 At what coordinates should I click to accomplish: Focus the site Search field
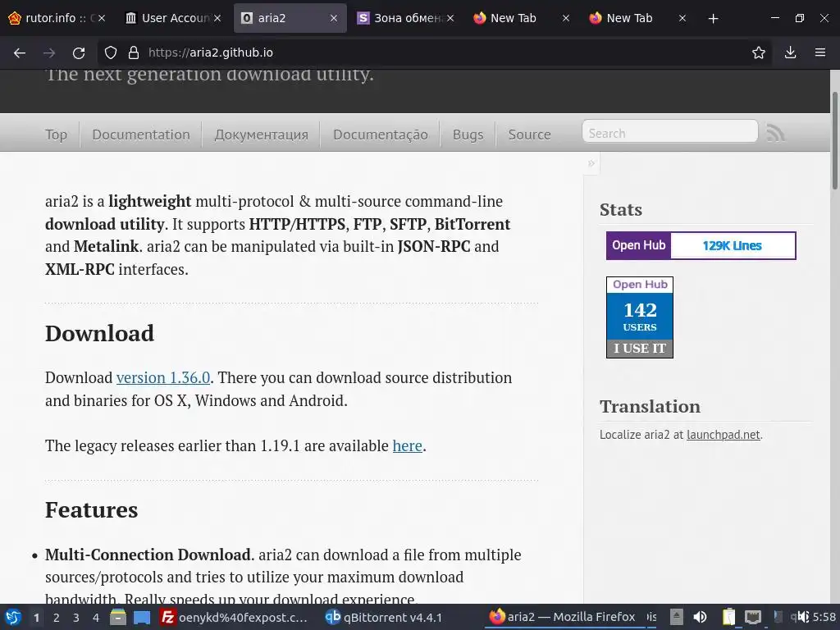pyautogui.click(x=669, y=132)
